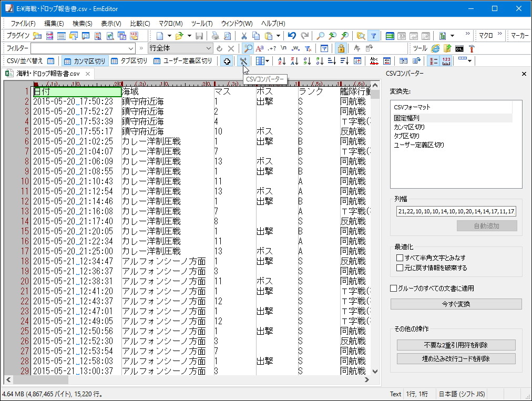Sort ascending with the A→Z icon

point(282,61)
